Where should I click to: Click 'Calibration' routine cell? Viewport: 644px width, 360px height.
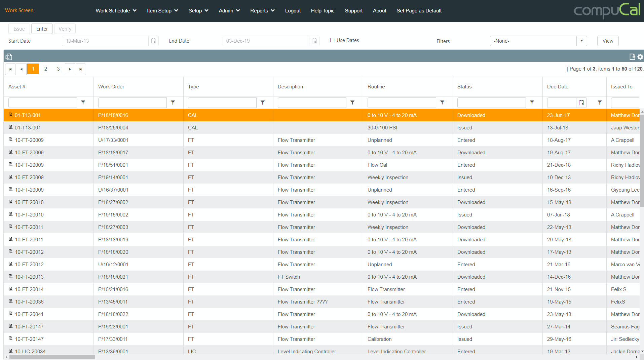pyautogui.click(x=408, y=339)
